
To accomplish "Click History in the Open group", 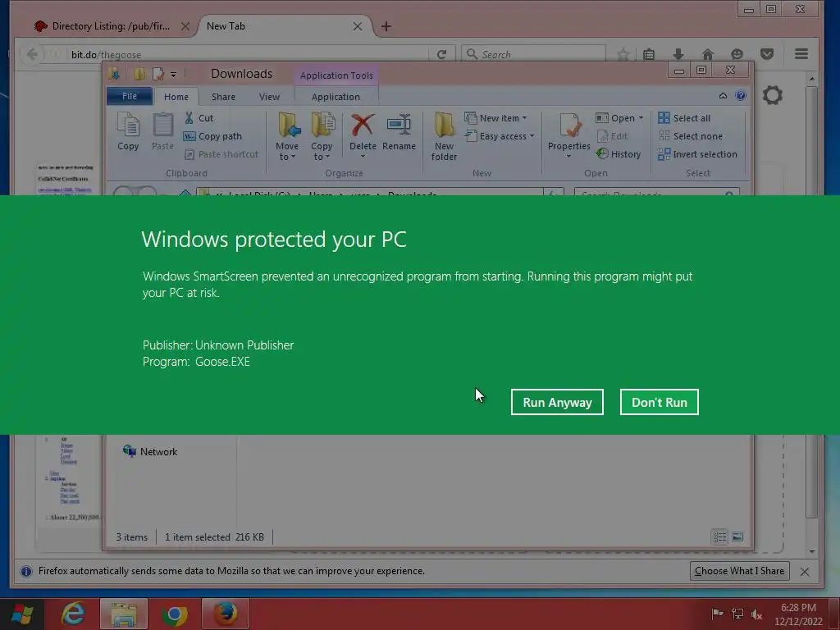I will tap(619, 154).
